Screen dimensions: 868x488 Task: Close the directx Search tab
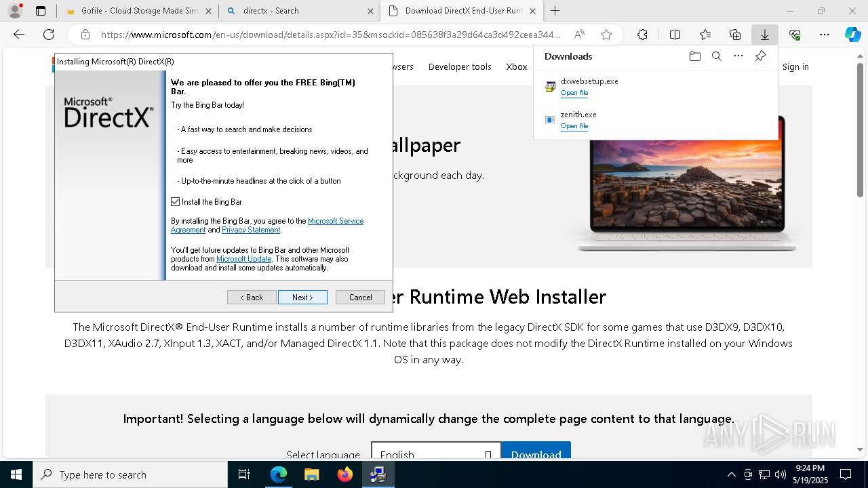[x=370, y=11]
